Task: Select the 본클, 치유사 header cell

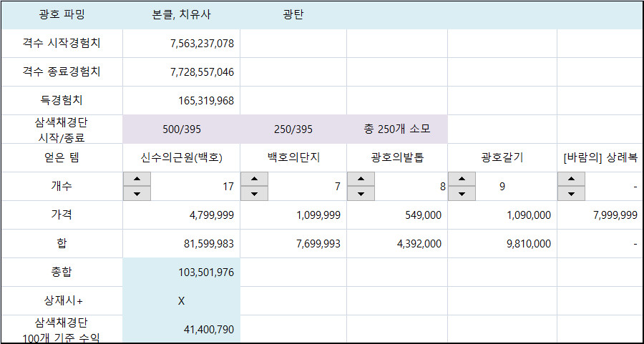Action: point(181,15)
